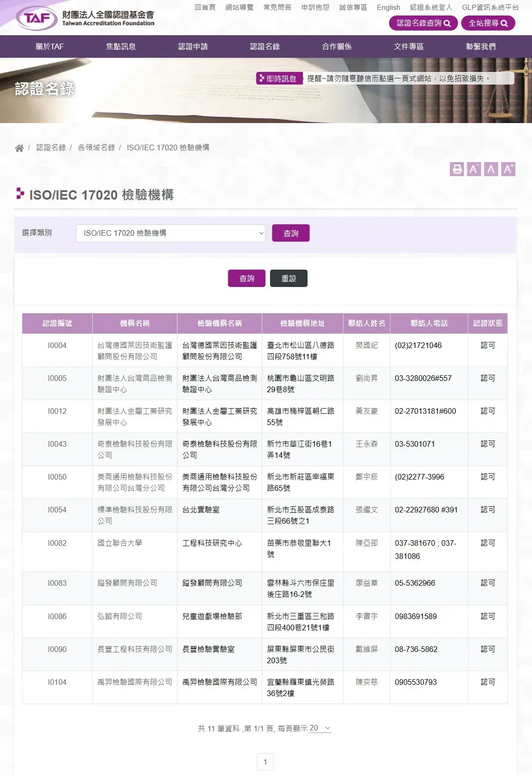Open 認證系統登入 login link
This screenshot has width=532, height=775.
tap(431, 8)
